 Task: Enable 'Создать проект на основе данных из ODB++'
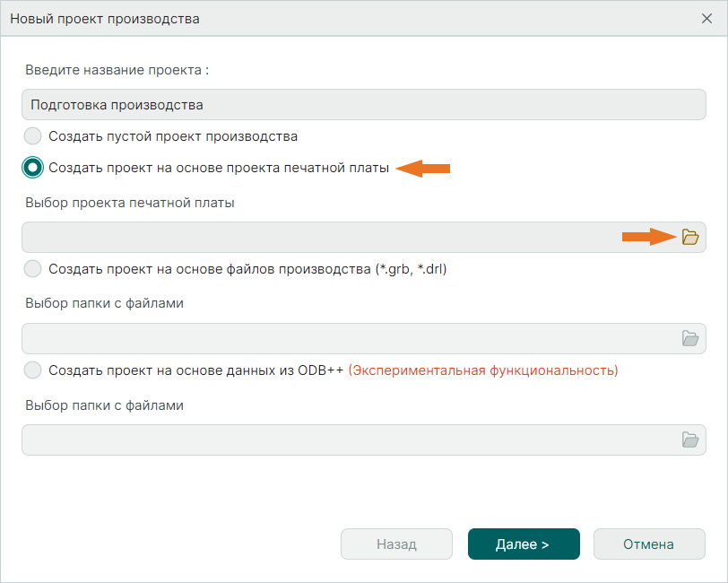32,370
